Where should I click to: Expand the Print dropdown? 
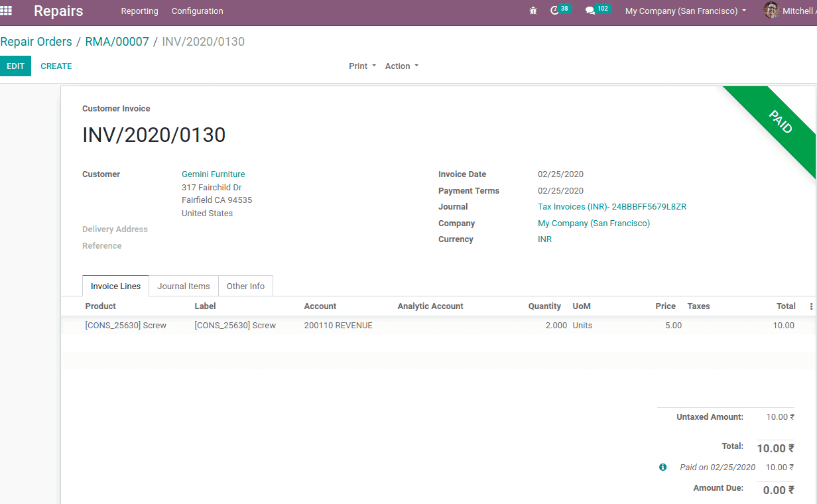[362, 66]
